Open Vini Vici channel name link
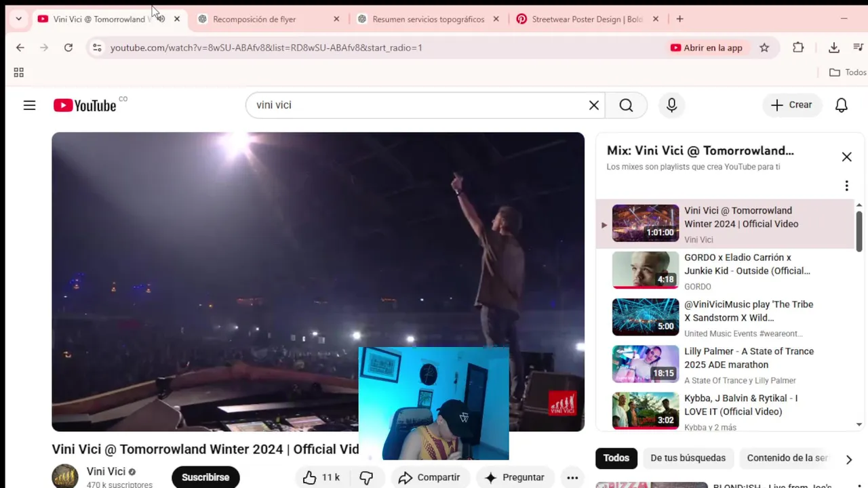Viewport: 868px width, 488px height. click(106, 472)
